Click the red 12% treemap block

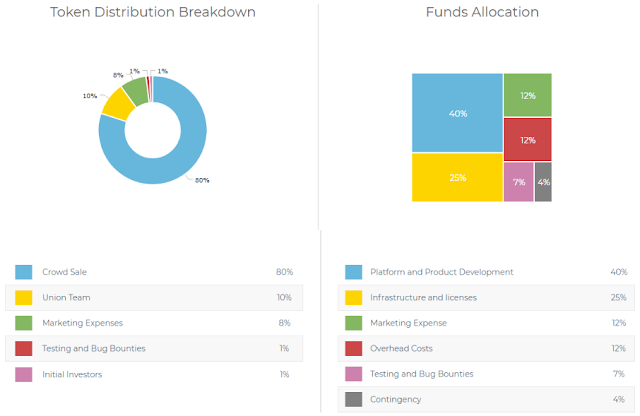528,140
